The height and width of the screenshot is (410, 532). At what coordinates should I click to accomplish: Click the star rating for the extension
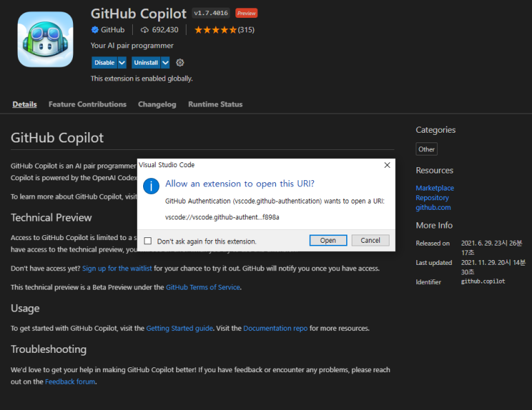215,30
